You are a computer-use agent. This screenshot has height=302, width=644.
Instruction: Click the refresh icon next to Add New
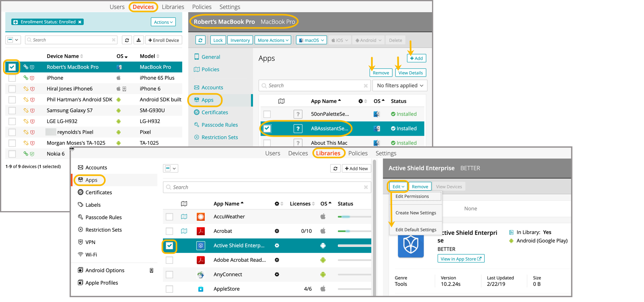coord(335,168)
